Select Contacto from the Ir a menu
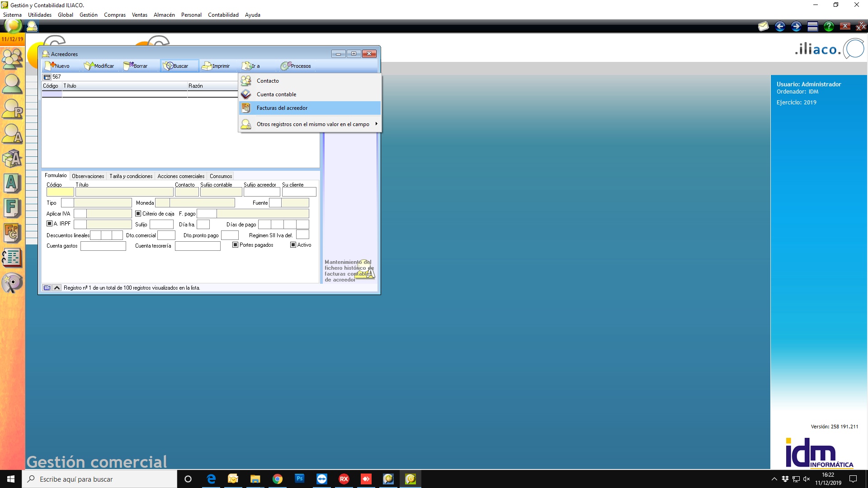The image size is (868, 488). click(x=310, y=81)
